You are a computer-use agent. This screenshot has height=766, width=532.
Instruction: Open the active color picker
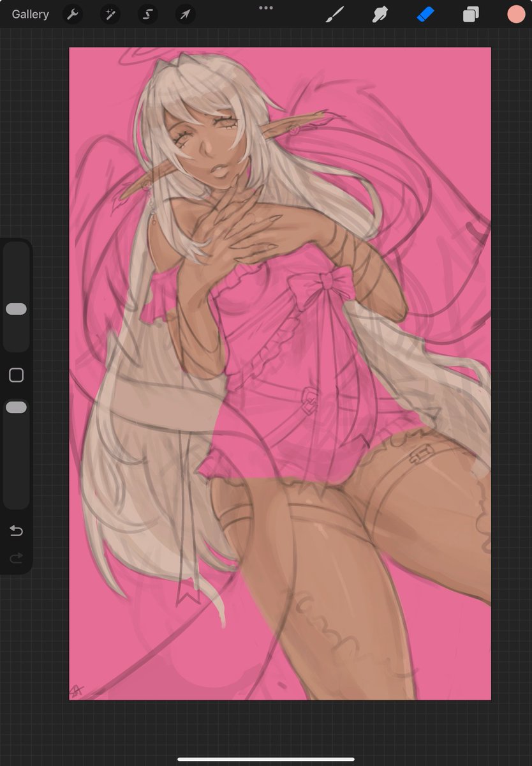(x=515, y=14)
